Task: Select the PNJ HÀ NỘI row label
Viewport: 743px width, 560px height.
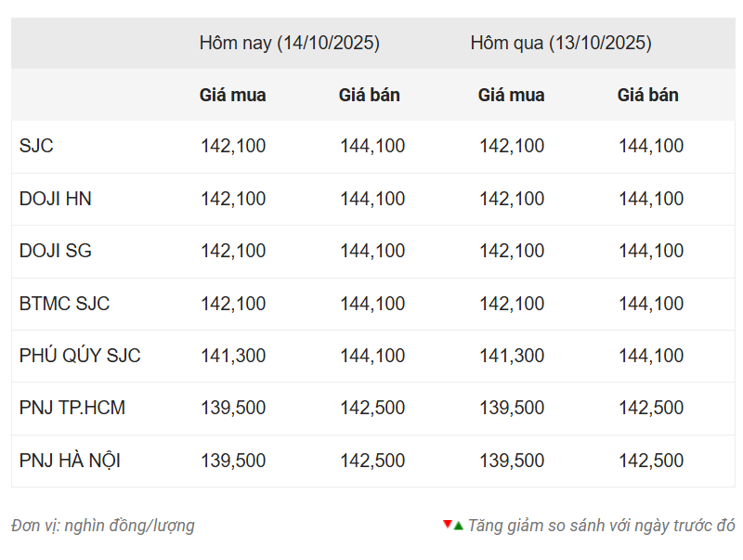Action: [70, 461]
